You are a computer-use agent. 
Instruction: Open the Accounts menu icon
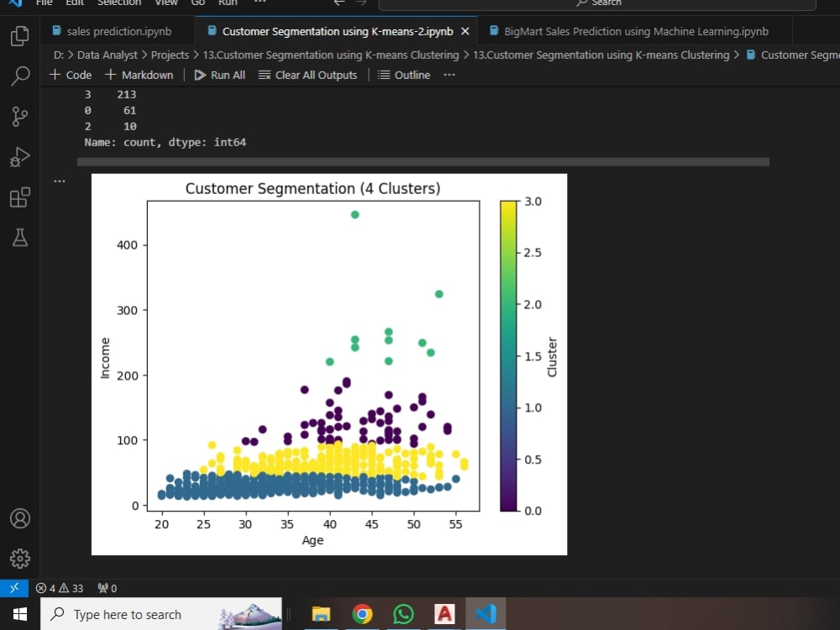(x=20, y=518)
